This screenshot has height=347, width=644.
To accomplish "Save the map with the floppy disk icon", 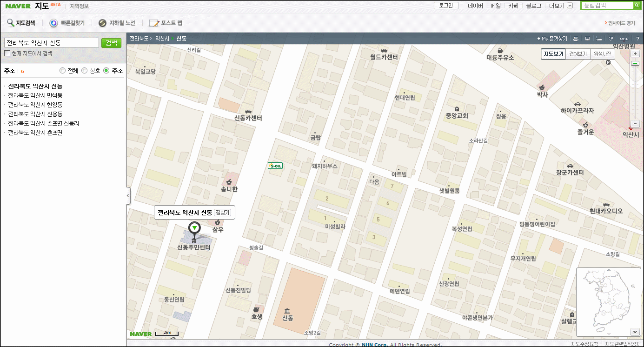I will tap(587, 39).
